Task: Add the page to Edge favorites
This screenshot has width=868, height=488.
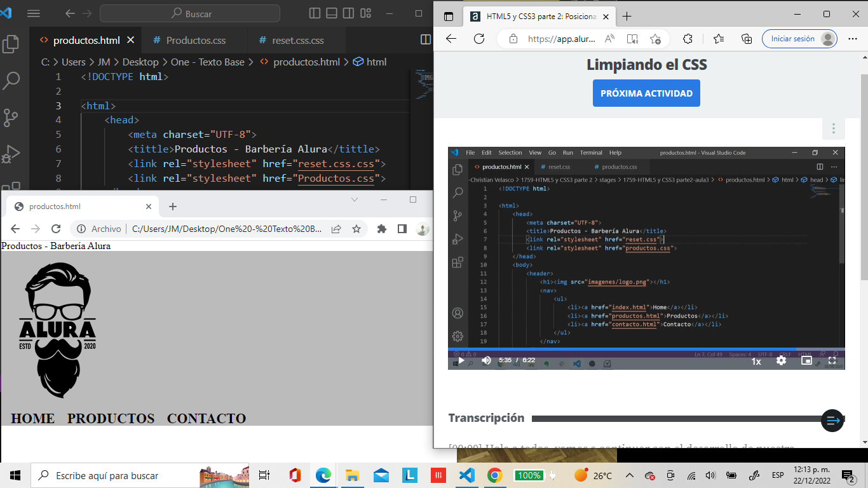Action: [655, 39]
